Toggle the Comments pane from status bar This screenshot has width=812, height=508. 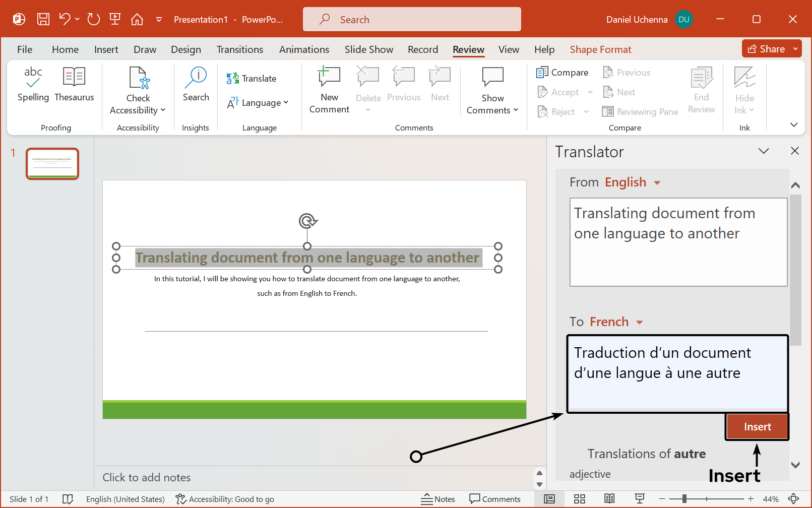[495, 499]
